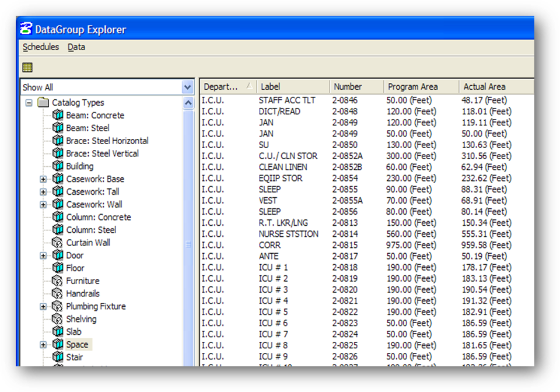Select the Shelving tree item
Image resolution: width=560 pixels, height=392 pixels.
click(x=82, y=319)
